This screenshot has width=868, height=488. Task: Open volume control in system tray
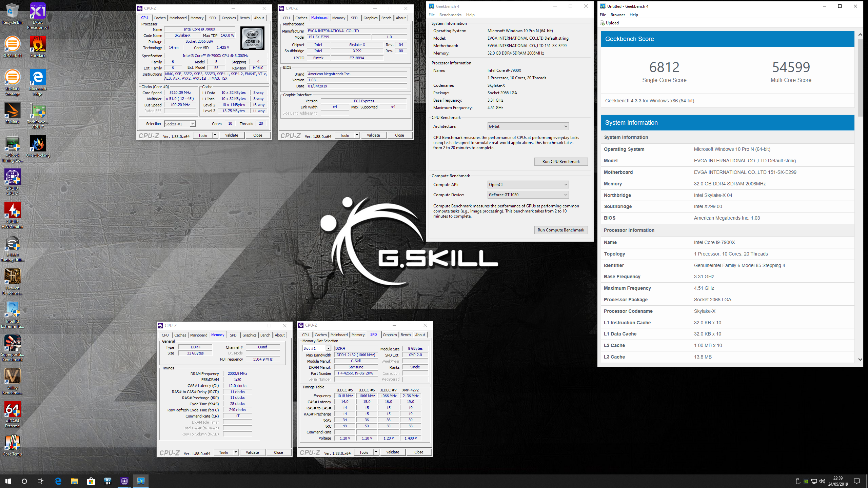[x=822, y=481]
